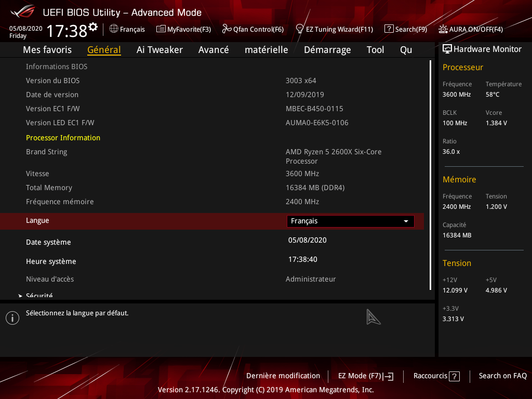This screenshot has height=399, width=532.
Task: Switch to Démarrage tab
Action: tap(327, 50)
